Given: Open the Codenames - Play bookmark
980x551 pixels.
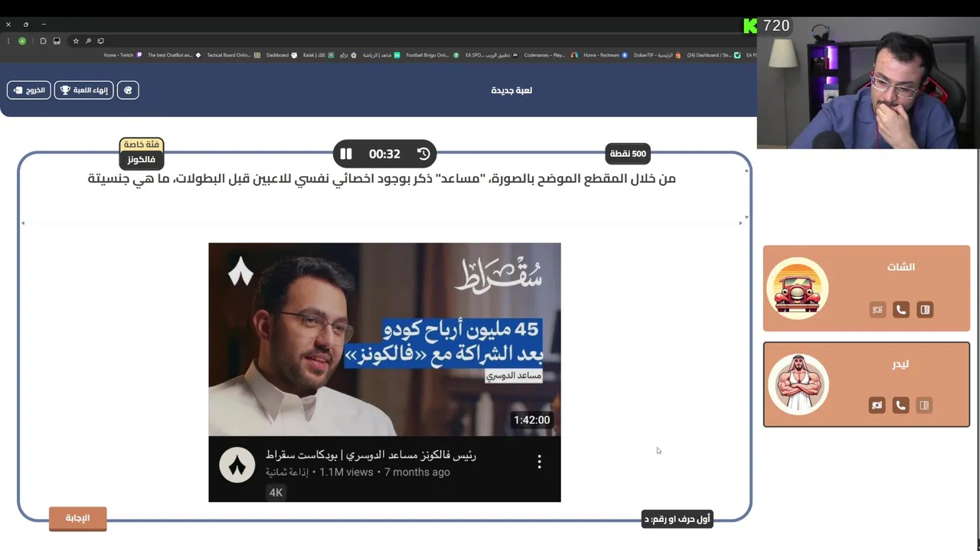Looking at the screenshot, I should 551,55.
